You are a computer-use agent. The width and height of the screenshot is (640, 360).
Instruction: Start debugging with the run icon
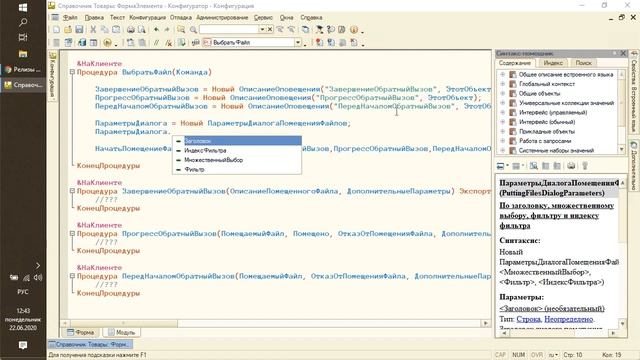(x=107, y=42)
